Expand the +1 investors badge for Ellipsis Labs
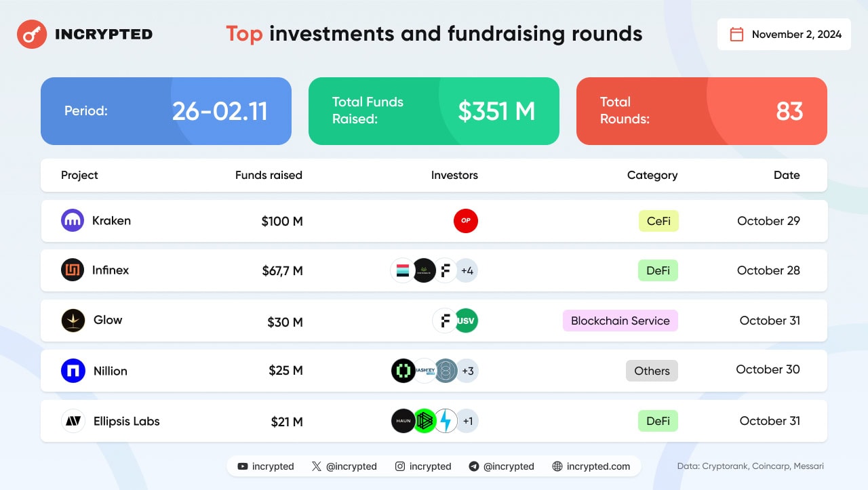868x490 pixels. (467, 421)
